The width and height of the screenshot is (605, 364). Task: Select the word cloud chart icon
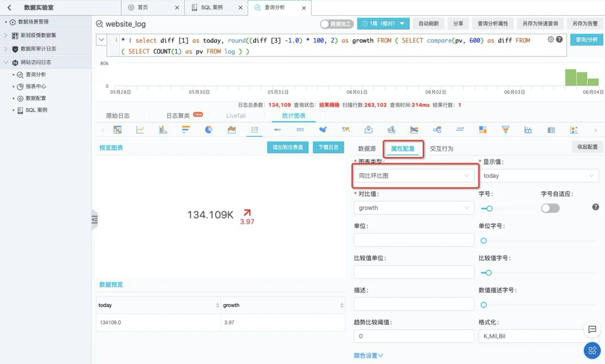click(x=460, y=130)
